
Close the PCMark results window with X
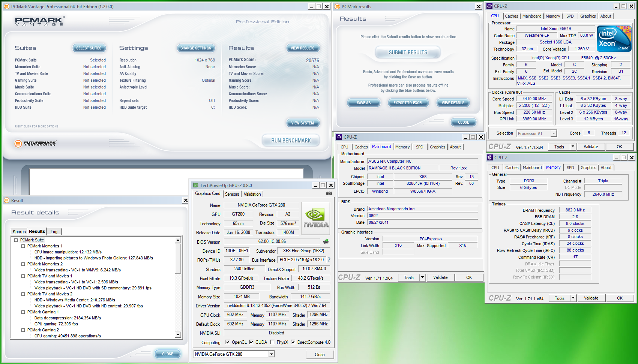[x=479, y=6]
